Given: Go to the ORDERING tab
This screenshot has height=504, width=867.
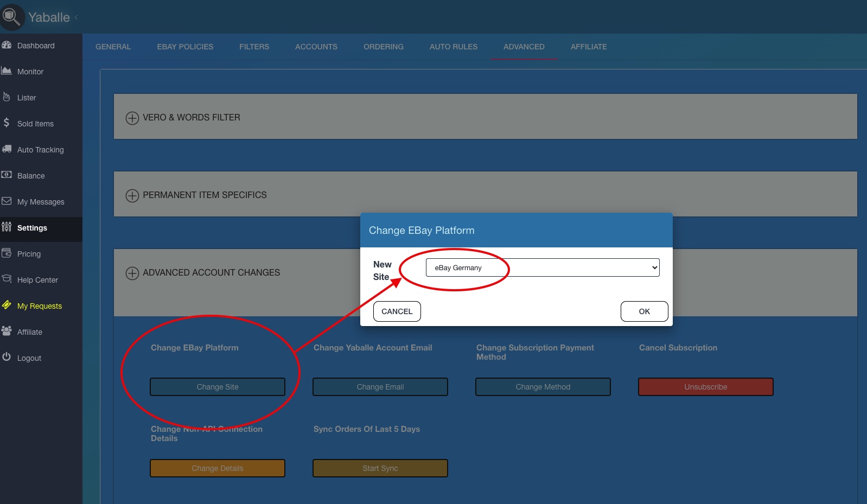Looking at the screenshot, I should click(384, 47).
